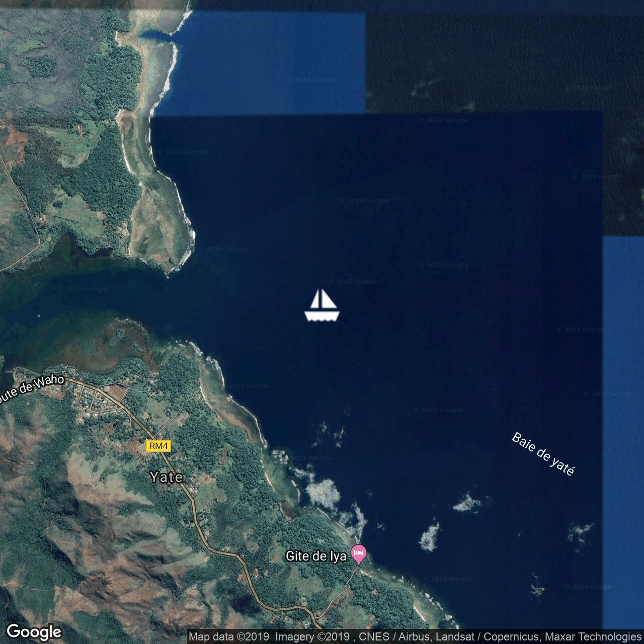Click the yellow RM4 road shield
Screen dimensions: 644x644
pos(158,446)
